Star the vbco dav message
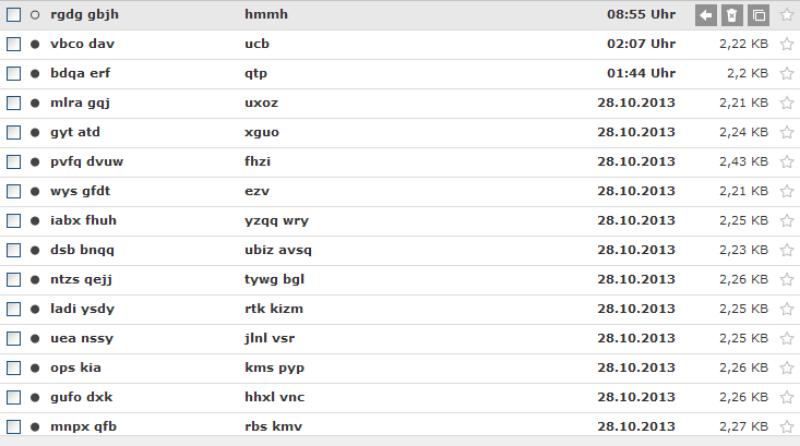This screenshot has width=800, height=446. click(x=787, y=44)
